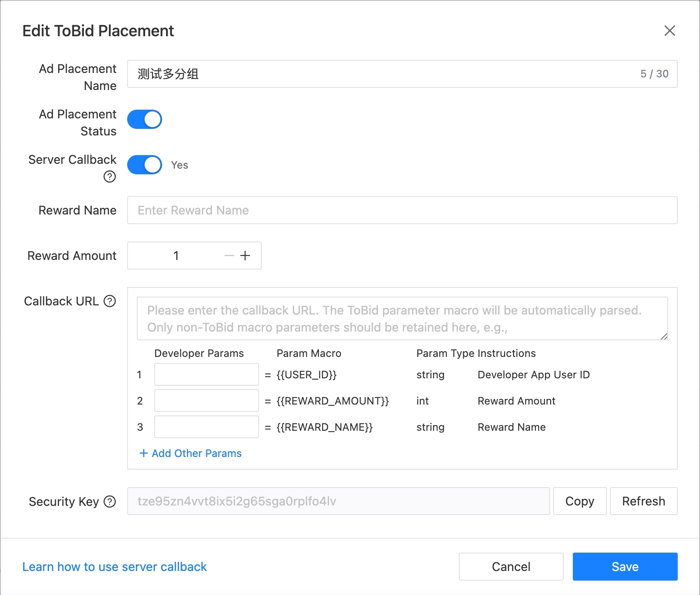Screen dimensions: 700x595
Task: Decrease Reward Amount with minus icon
Action: 229,256
